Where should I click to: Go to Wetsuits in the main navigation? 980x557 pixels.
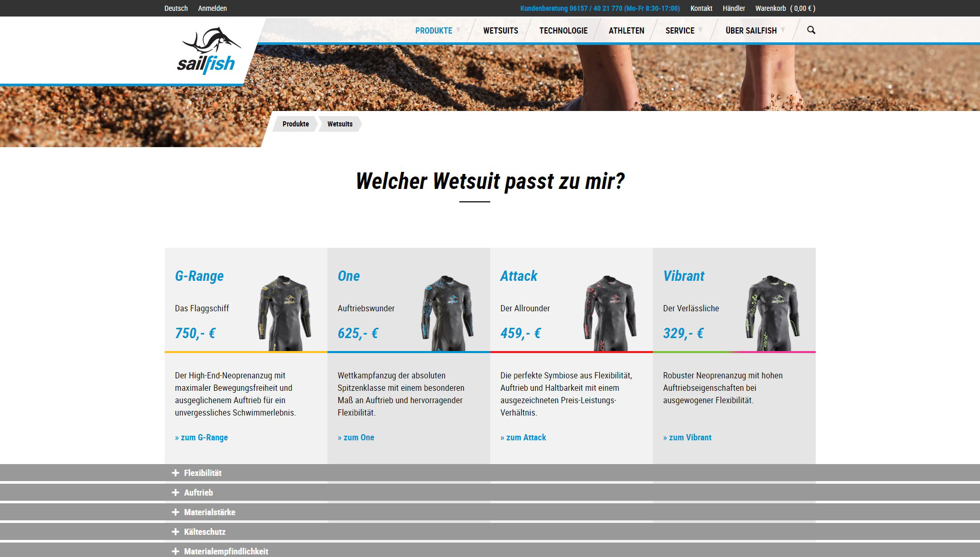(501, 30)
